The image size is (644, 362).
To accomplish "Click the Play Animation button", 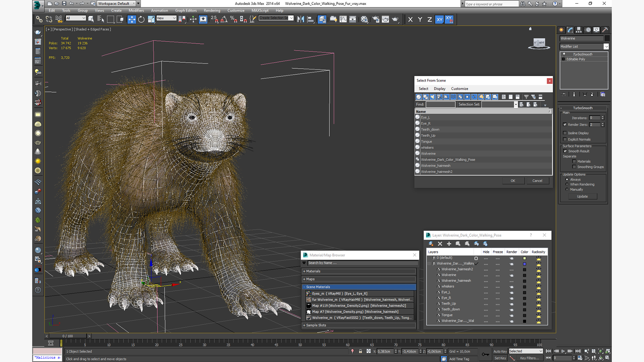I will pyautogui.click(x=563, y=351).
